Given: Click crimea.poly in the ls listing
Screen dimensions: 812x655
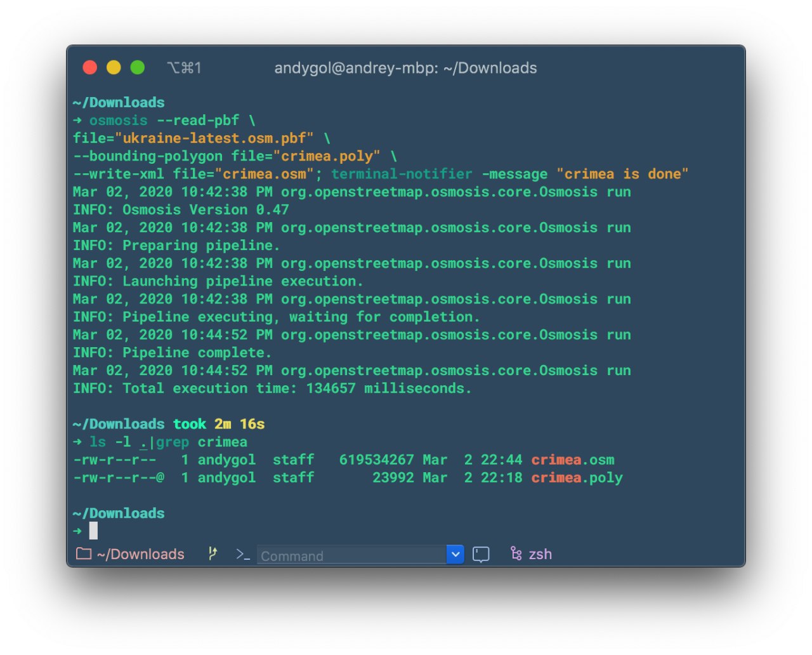Looking at the screenshot, I should (x=577, y=477).
